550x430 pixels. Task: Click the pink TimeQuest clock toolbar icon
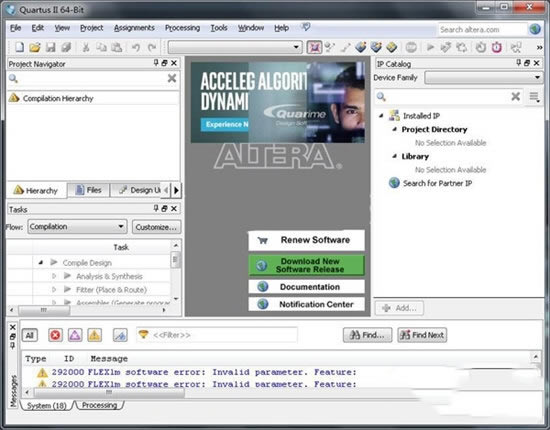pos(497,47)
